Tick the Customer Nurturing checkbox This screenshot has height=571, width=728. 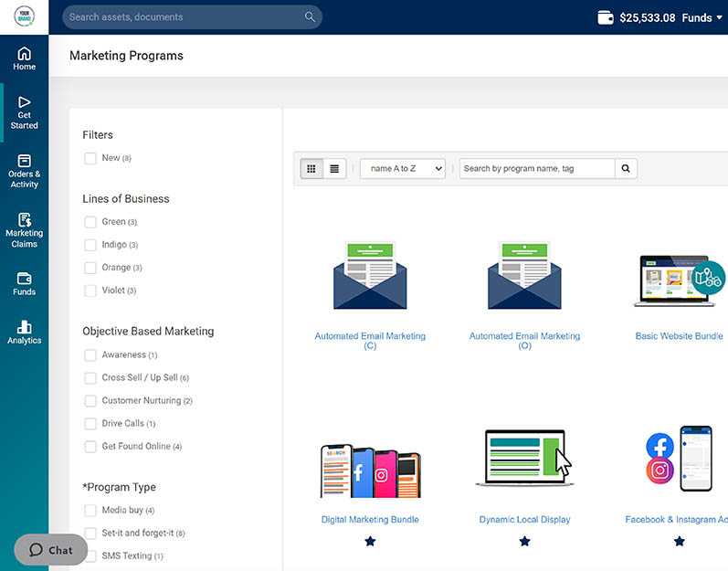click(90, 401)
